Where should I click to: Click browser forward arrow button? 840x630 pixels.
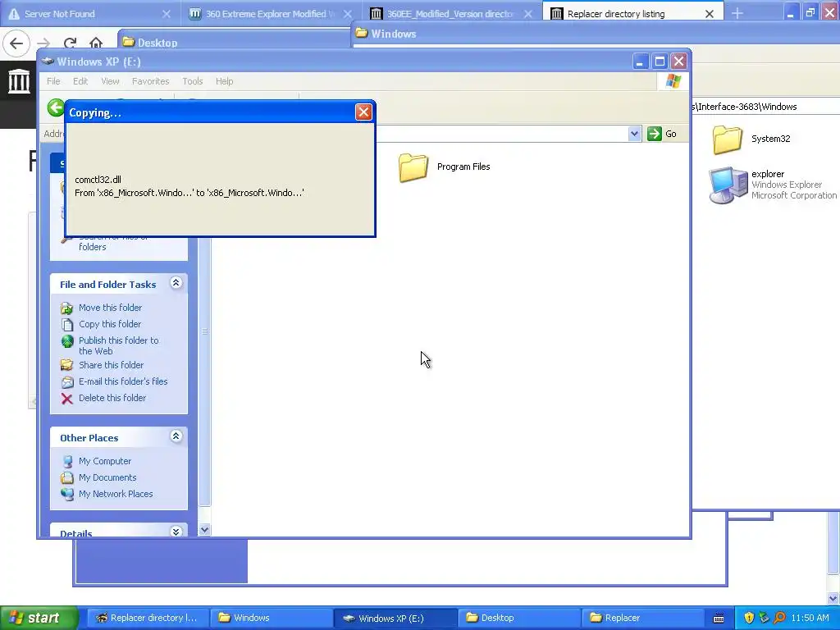coord(43,43)
